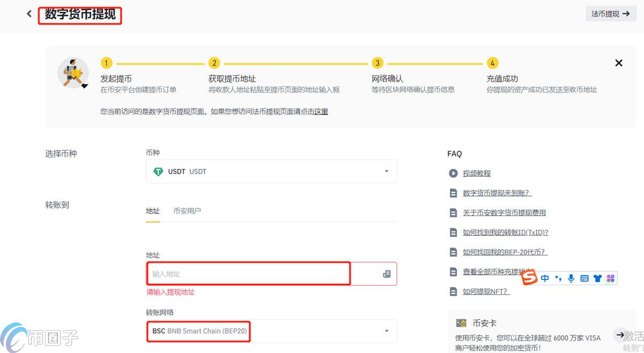This screenshot has width=644, height=353.
Task: Click document icon beside 如何提现NFT?
Action: [453, 292]
